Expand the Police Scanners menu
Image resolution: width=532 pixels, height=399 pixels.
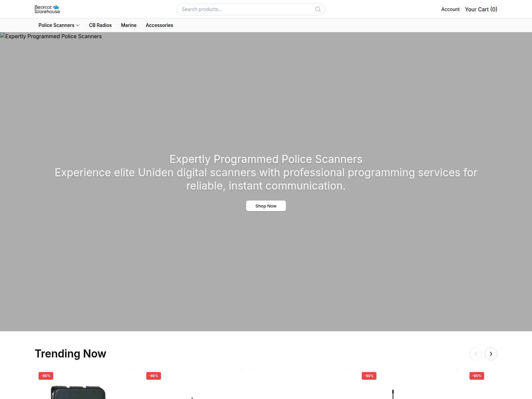pos(59,25)
